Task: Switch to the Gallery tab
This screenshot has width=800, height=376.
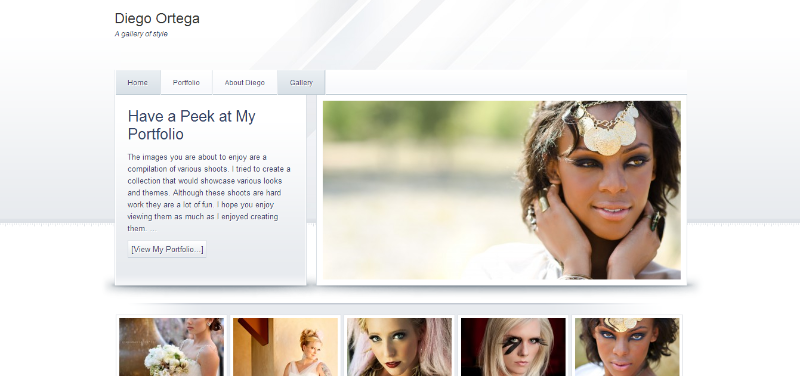Action: pos(301,83)
